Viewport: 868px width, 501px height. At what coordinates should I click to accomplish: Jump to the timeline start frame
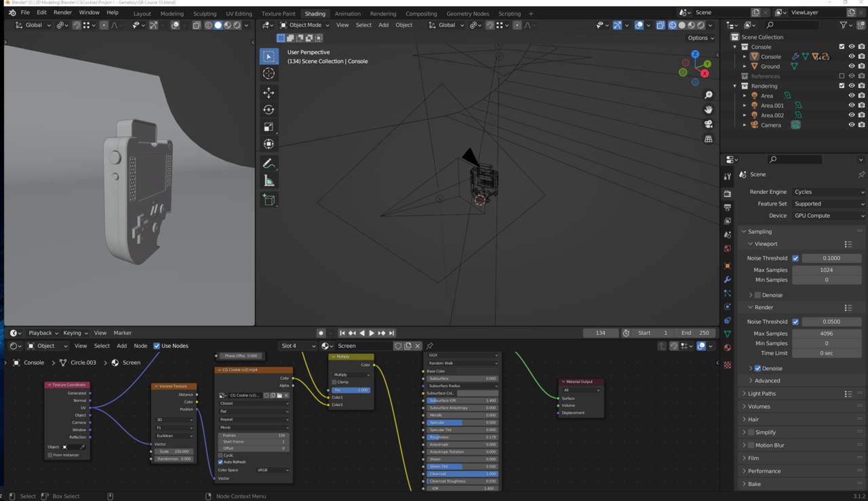click(x=342, y=333)
